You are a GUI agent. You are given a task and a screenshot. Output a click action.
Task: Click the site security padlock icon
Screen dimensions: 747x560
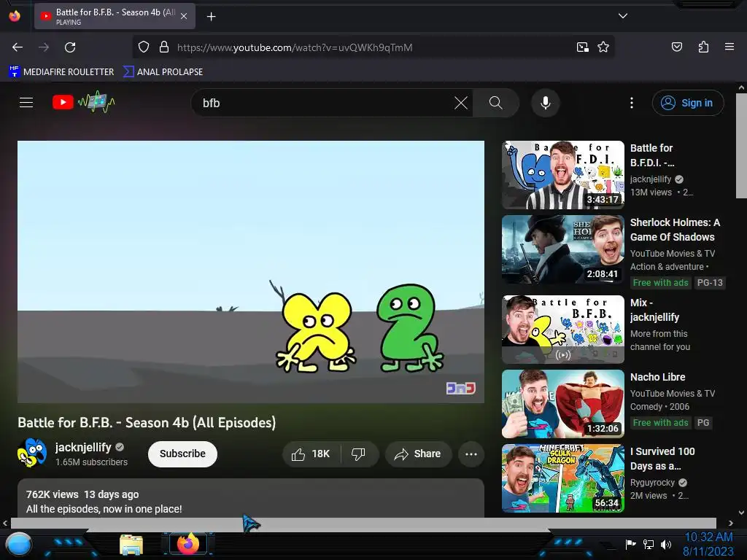click(x=164, y=47)
